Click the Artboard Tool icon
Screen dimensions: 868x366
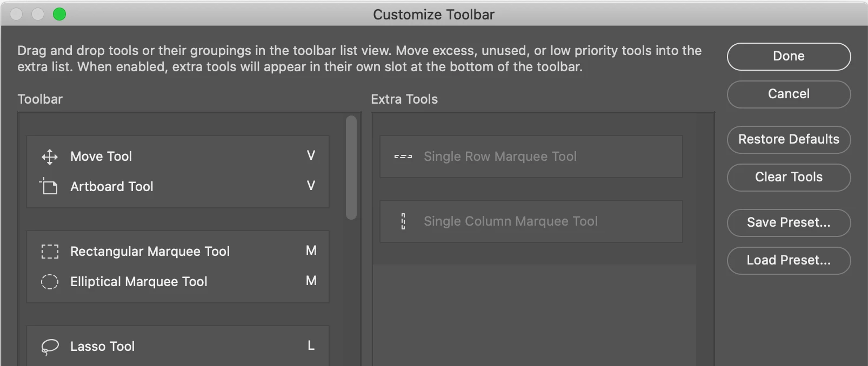tap(49, 187)
